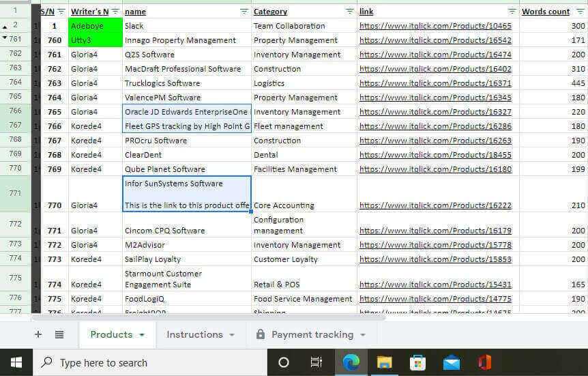
Task: Open filter for link column
Action: (512, 12)
